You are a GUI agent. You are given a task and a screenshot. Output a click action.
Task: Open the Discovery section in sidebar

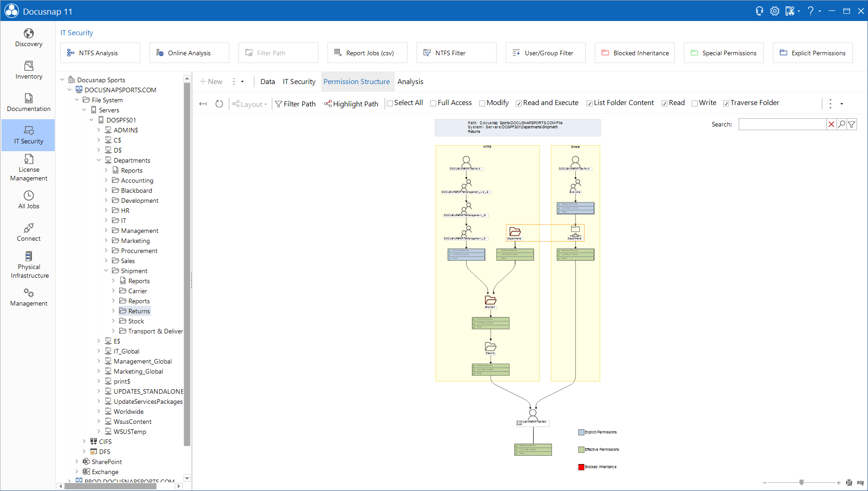28,38
